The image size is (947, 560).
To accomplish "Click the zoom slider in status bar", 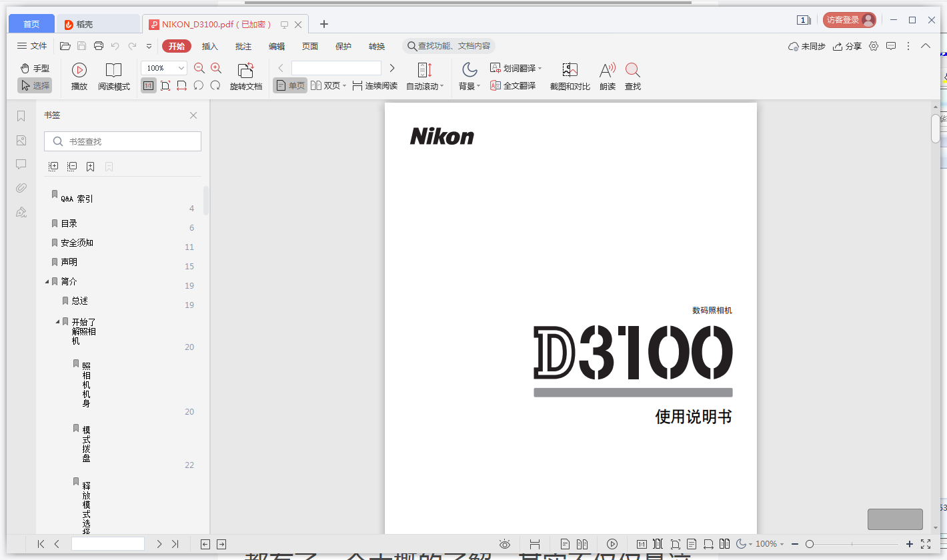I will (810, 544).
